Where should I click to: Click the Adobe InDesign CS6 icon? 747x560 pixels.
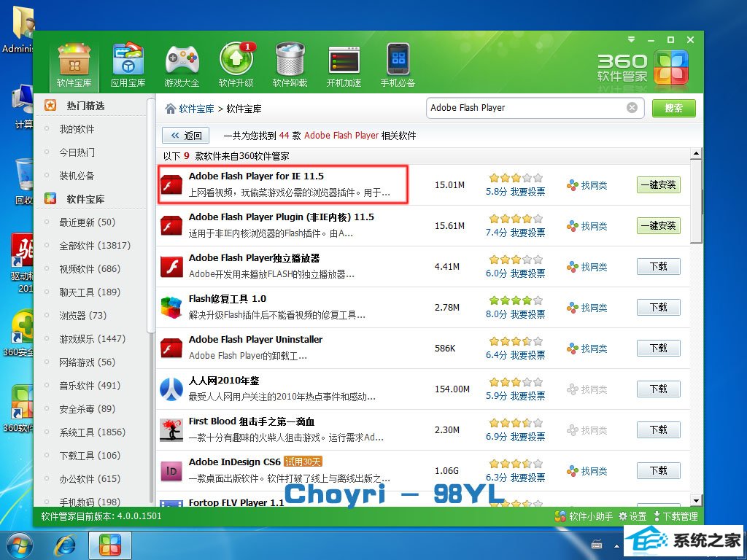[x=171, y=471]
